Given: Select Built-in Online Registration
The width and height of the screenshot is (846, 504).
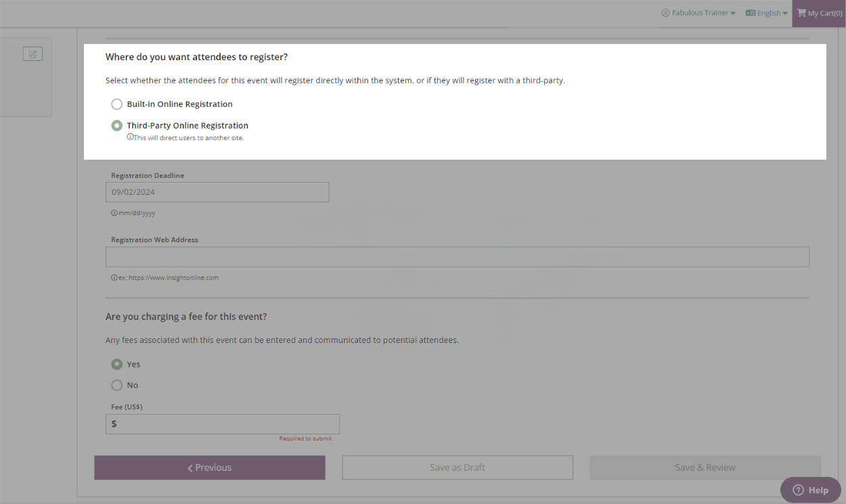Looking at the screenshot, I should [x=116, y=104].
